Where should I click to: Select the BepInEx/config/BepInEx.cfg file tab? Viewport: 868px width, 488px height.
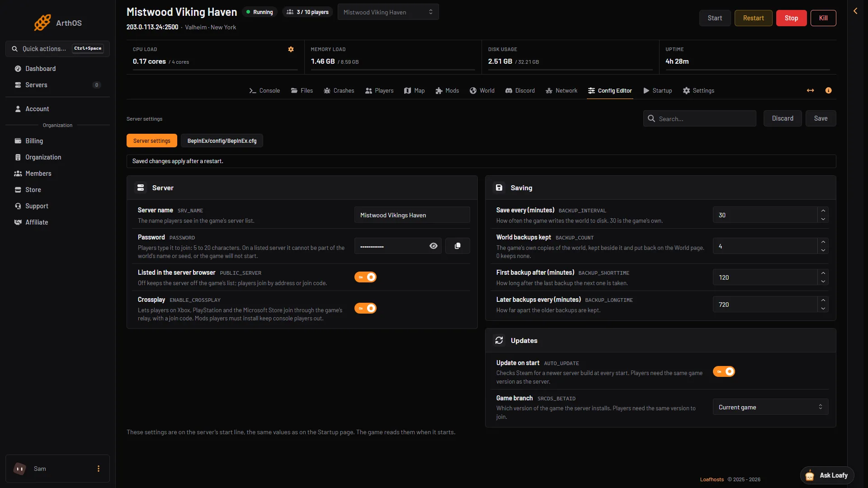[222, 141]
